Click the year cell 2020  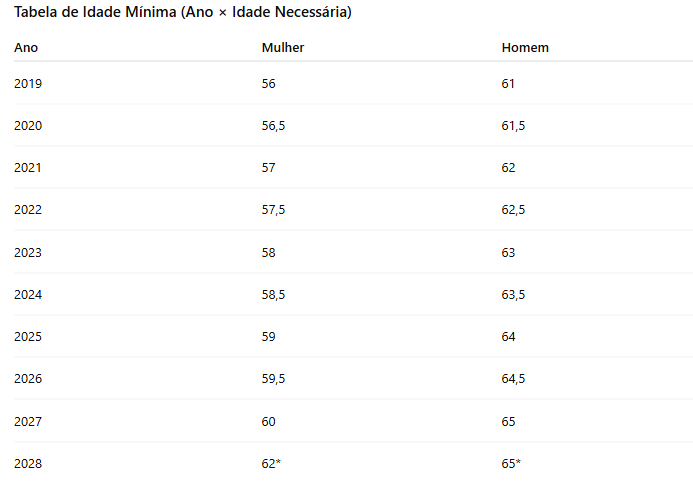click(x=28, y=126)
